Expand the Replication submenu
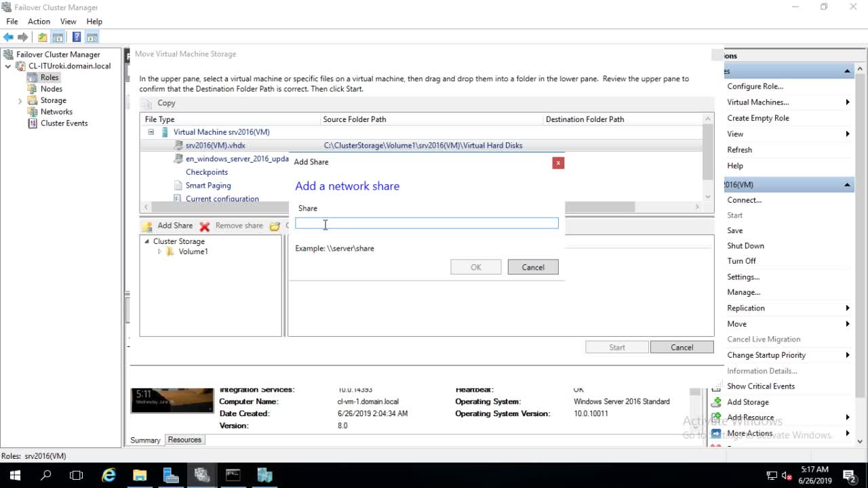The width and height of the screenshot is (868, 488). [x=848, y=308]
